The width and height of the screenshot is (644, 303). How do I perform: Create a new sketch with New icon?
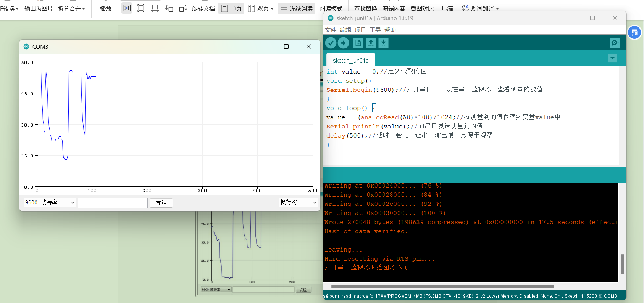coord(358,43)
